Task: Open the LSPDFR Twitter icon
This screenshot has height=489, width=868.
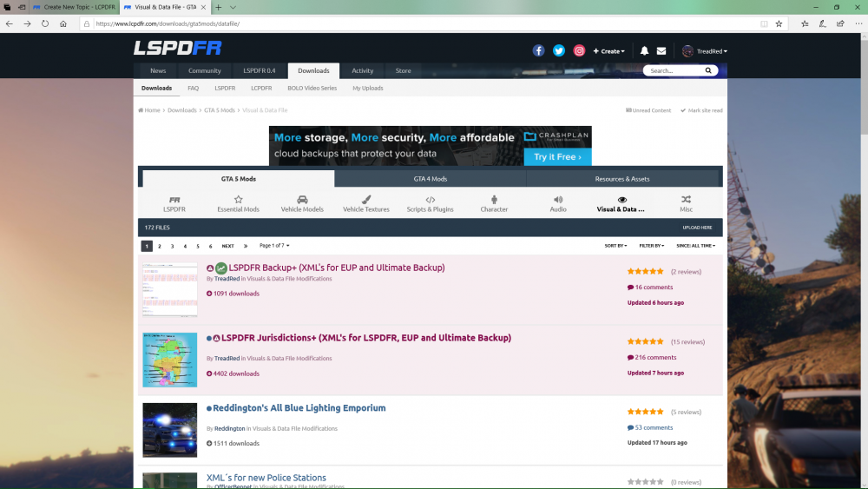Action: (558, 51)
